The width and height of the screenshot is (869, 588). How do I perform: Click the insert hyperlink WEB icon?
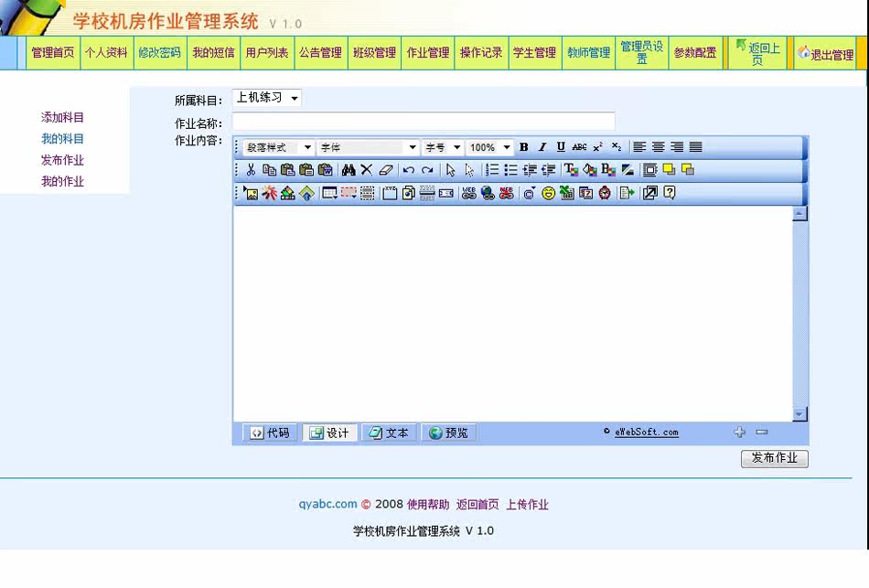pyautogui.click(x=469, y=193)
